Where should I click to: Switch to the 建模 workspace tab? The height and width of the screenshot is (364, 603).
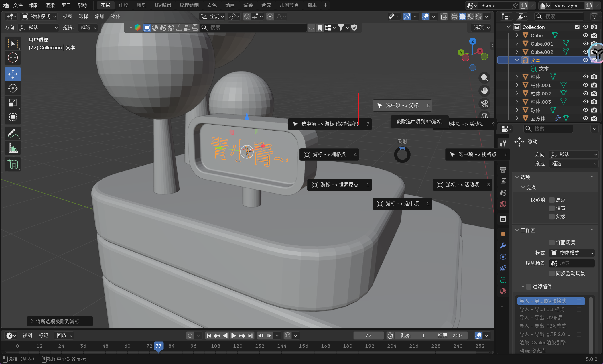pyautogui.click(x=123, y=5)
